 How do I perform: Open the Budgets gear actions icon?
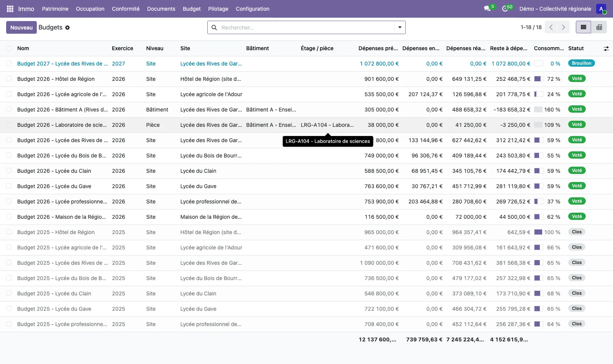(67, 28)
